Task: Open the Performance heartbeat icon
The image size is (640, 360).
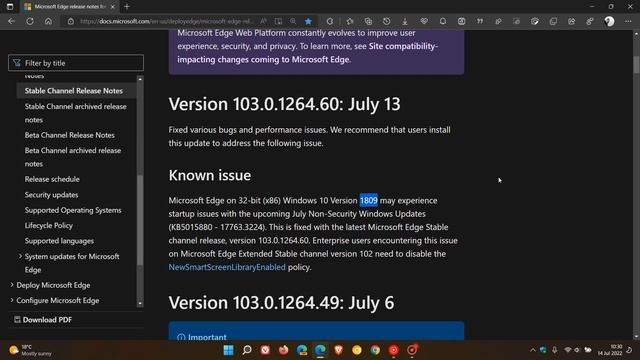Action: click(424, 21)
